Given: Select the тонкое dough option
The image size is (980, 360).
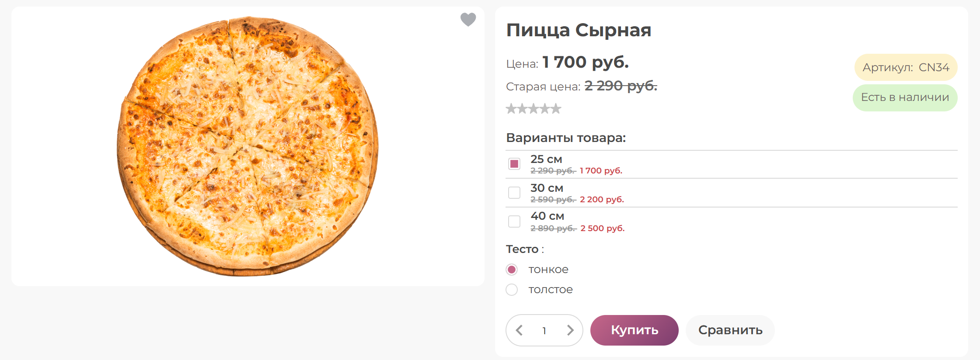Looking at the screenshot, I should [x=511, y=270].
